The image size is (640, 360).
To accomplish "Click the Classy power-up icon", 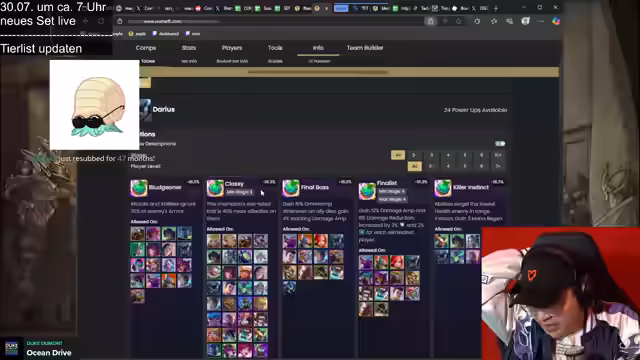I will (215, 188).
